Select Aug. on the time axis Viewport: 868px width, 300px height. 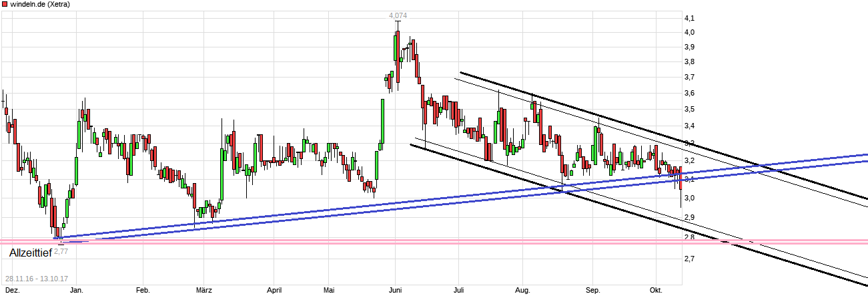(x=522, y=291)
